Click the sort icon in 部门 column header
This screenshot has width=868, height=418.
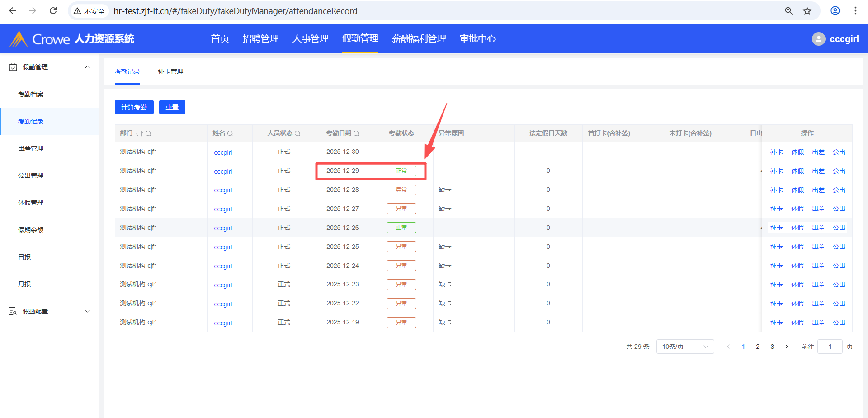140,133
